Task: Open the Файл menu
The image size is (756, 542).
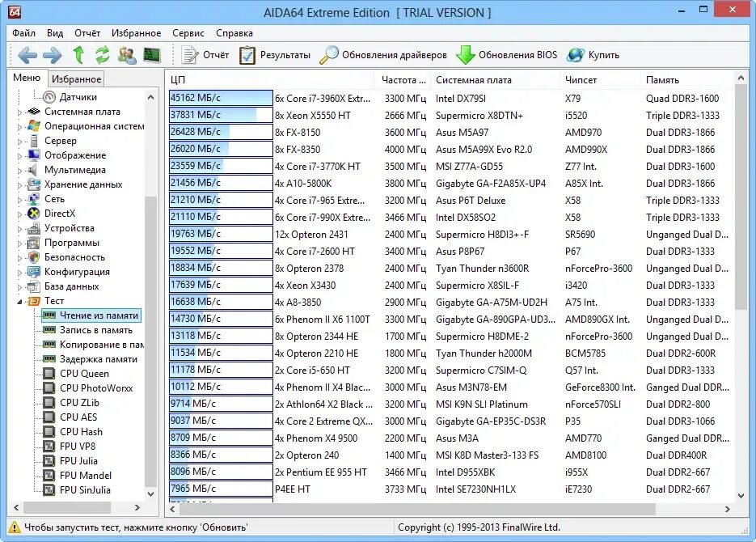Action: (x=23, y=33)
